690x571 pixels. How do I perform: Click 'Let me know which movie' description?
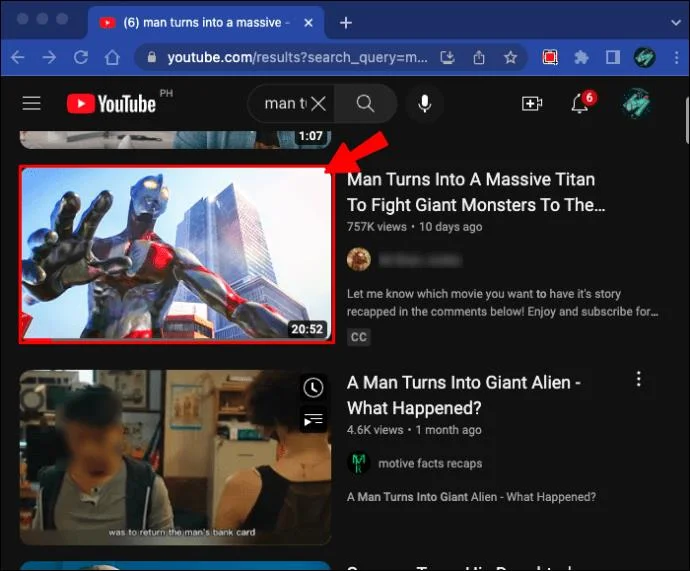[x=503, y=303]
